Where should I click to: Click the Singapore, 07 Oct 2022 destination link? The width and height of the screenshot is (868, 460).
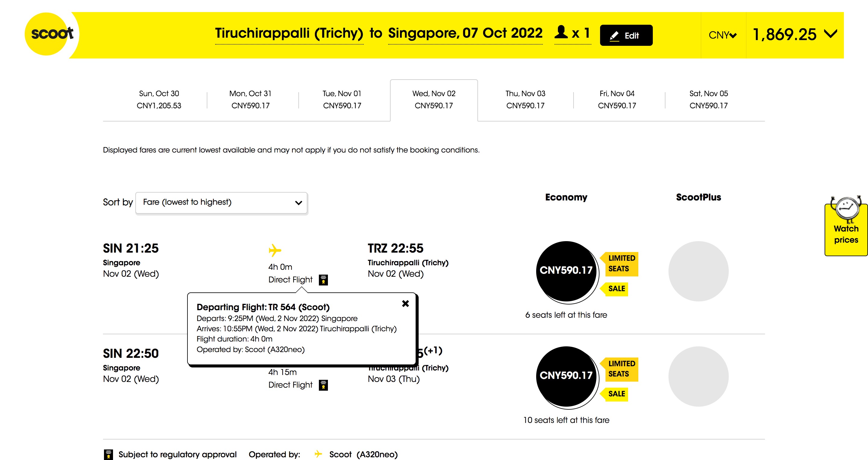pyautogui.click(x=465, y=33)
